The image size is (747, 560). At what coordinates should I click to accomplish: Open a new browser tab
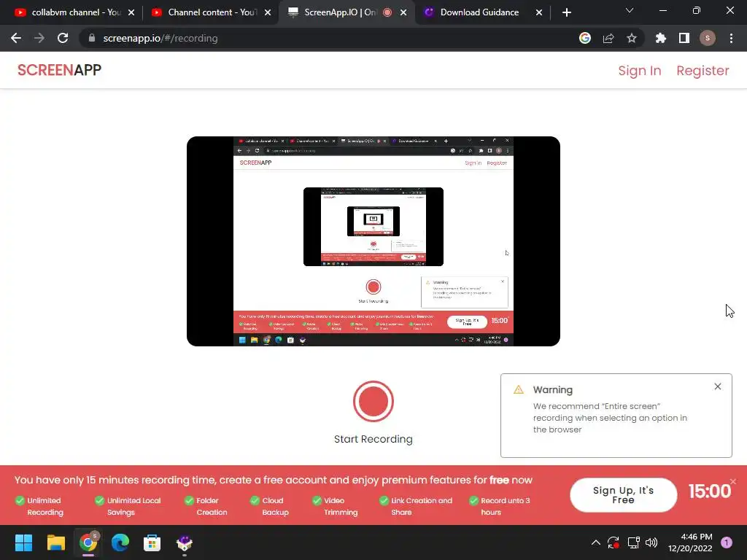pyautogui.click(x=566, y=12)
